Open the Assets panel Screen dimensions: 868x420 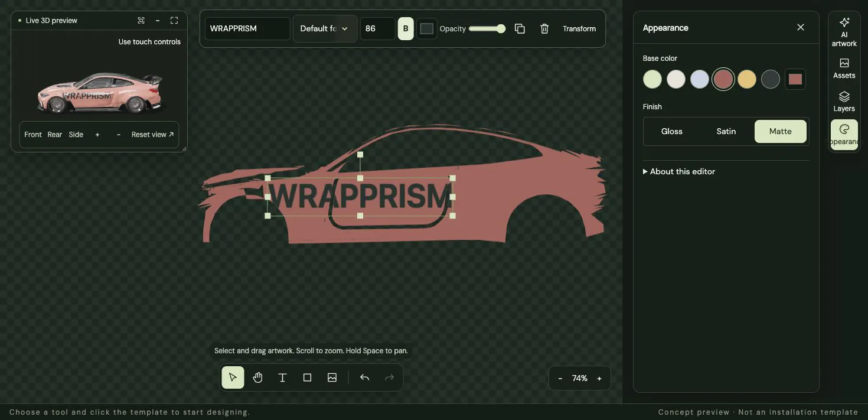click(x=844, y=68)
